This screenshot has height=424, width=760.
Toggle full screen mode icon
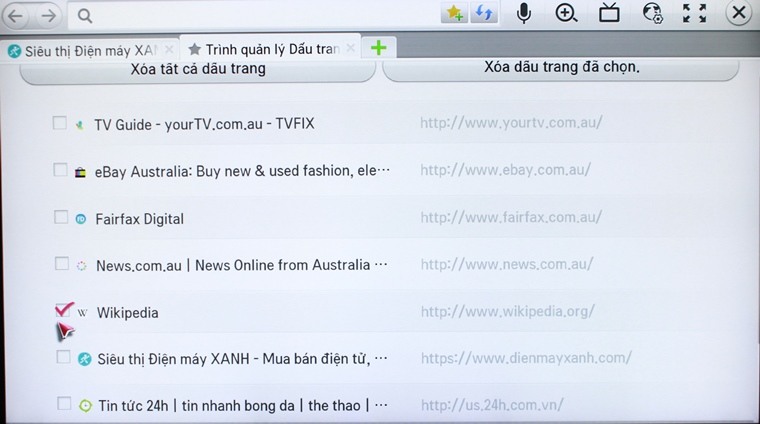point(695,13)
